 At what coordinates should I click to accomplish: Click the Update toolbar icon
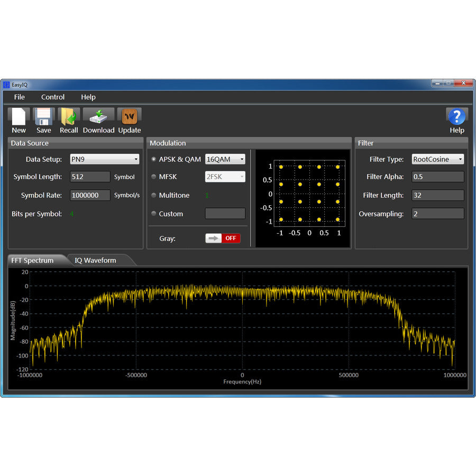129,117
